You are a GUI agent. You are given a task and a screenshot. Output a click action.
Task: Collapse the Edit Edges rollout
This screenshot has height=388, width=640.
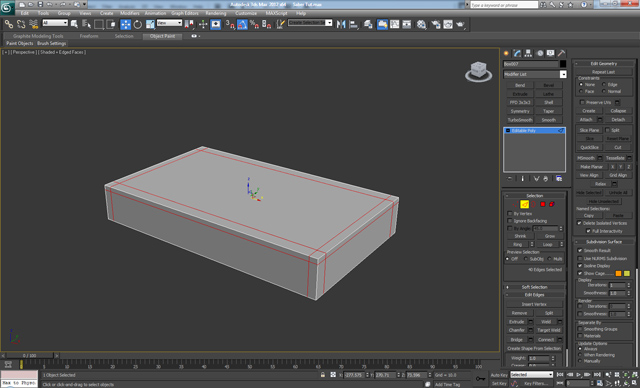tap(534, 295)
